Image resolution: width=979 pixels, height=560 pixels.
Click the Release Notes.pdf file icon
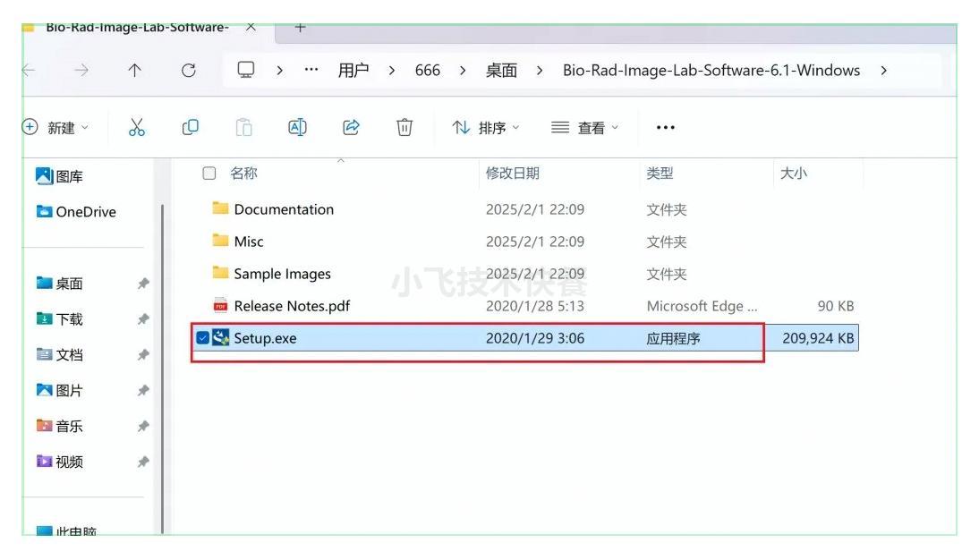pyautogui.click(x=220, y=305)
